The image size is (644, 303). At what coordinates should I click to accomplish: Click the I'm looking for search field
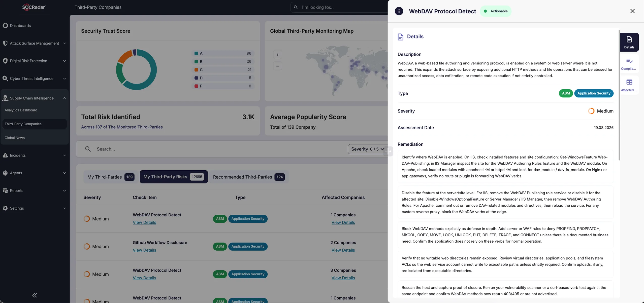click(x=339, y=7)
